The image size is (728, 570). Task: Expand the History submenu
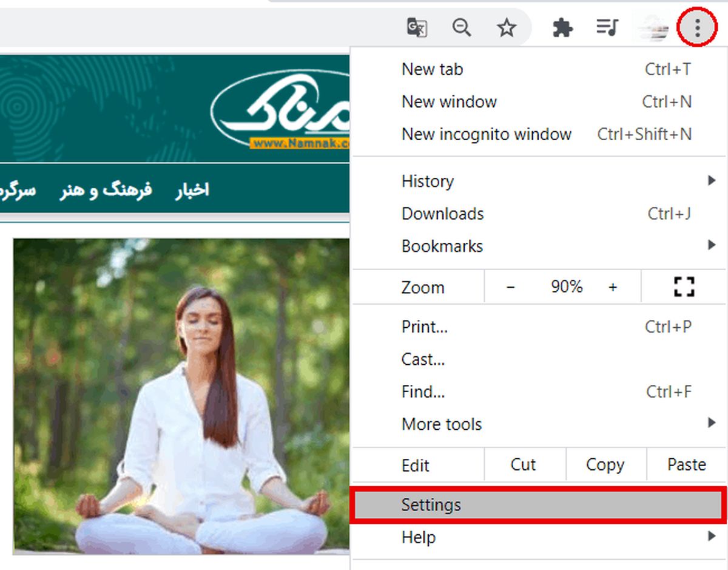[540, 181]
